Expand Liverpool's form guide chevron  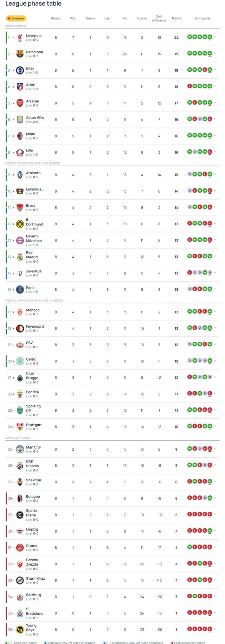(x=215, y=37)
